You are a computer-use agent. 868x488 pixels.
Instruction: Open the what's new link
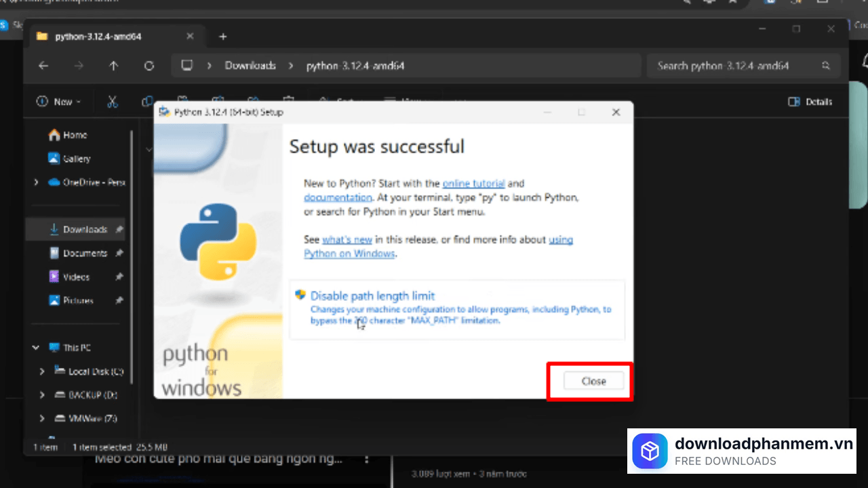(347, 239)
